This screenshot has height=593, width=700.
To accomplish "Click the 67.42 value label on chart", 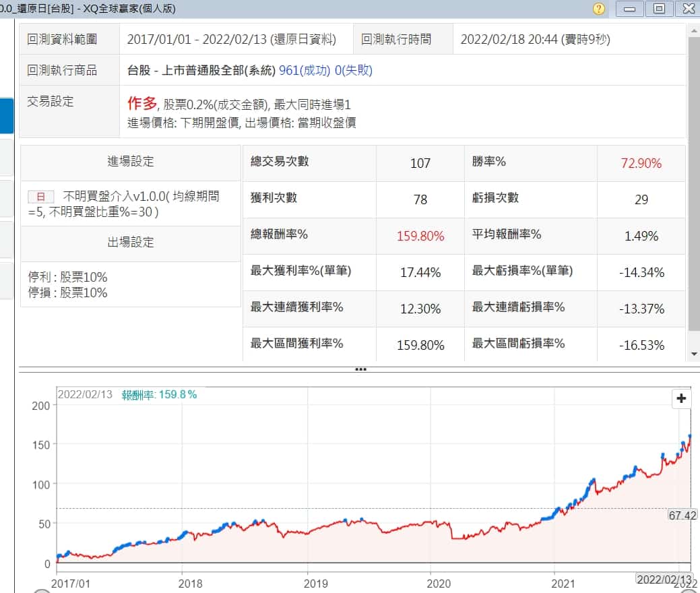I will [x=682, y=516].
